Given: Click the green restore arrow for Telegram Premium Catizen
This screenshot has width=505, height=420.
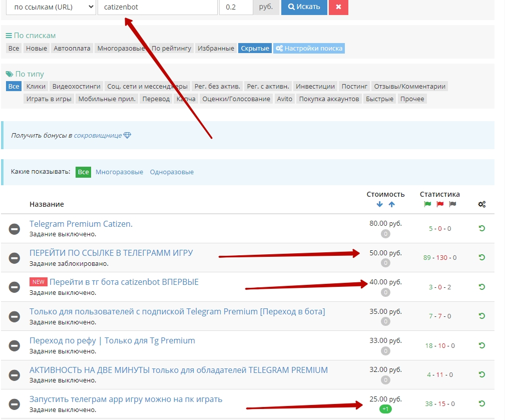Looking at the screenshot, I should (x=482, y=228).
